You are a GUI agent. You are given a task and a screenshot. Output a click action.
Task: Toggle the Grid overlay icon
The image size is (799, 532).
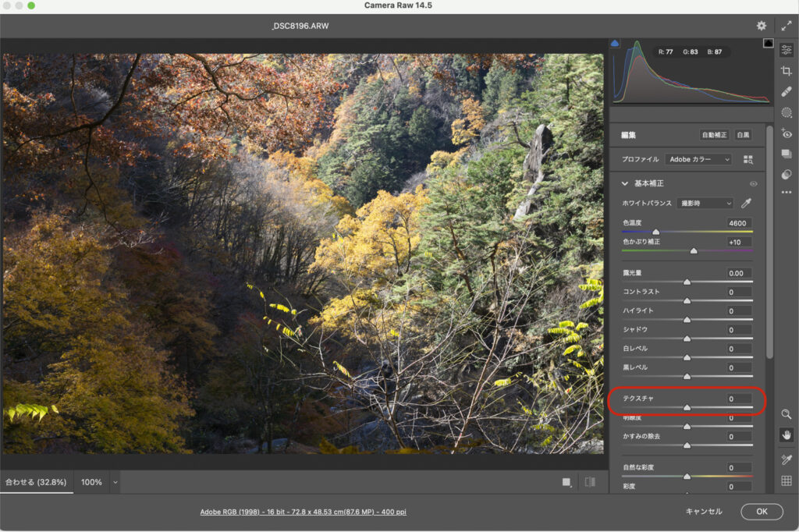pyautogui.click(x=787, y=481)
